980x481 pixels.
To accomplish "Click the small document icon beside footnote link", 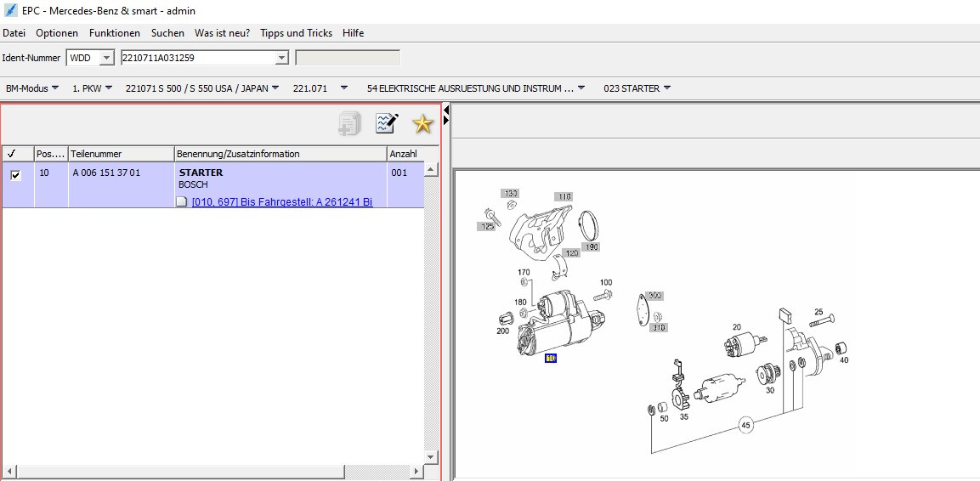I will pyautogui.click(x=181, y=202).
